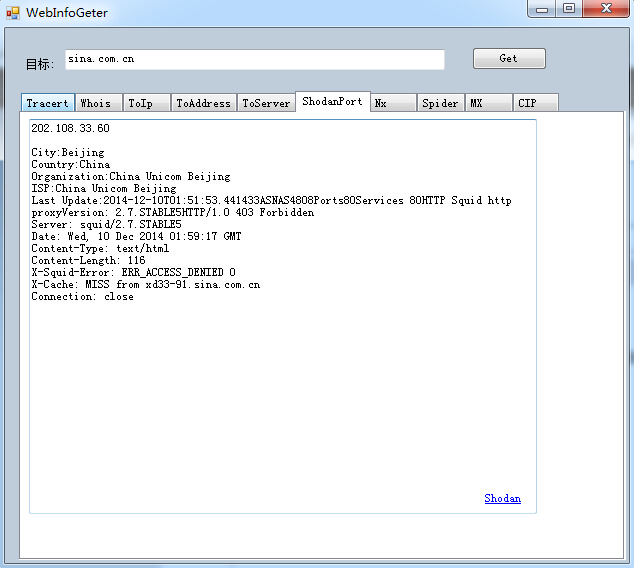Select the MX tab
Image resolution: width=634 pixels, height=568 pixels.
(x=488, y=103)
